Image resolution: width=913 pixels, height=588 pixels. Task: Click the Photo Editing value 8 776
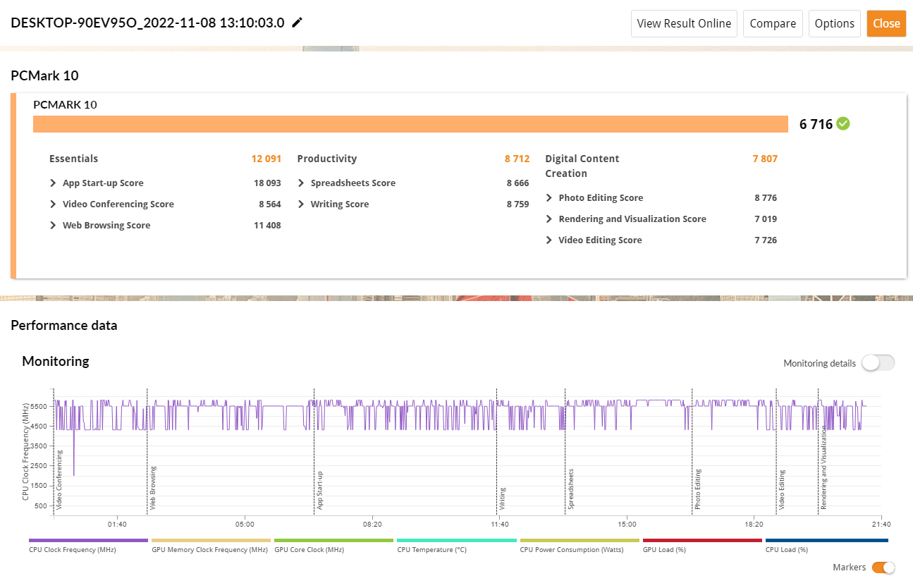[766, 198]
